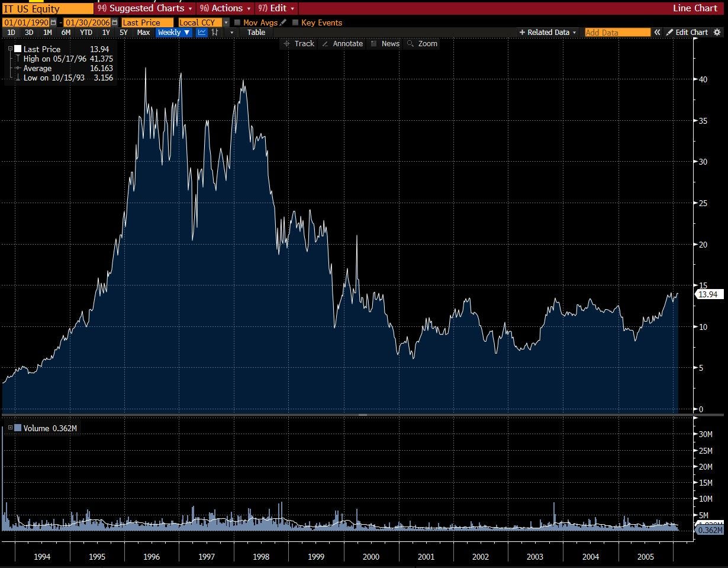The width and height of the screenshot is (728, 568).
Task: Collapse the panel with double-chevron icon
Action: 657,33
